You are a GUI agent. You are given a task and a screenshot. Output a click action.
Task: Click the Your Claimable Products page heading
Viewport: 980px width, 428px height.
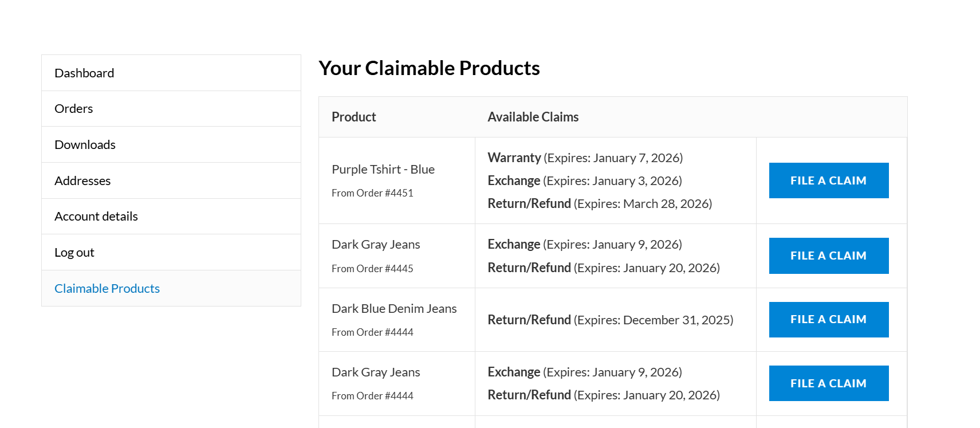click(x=430, y=68)
